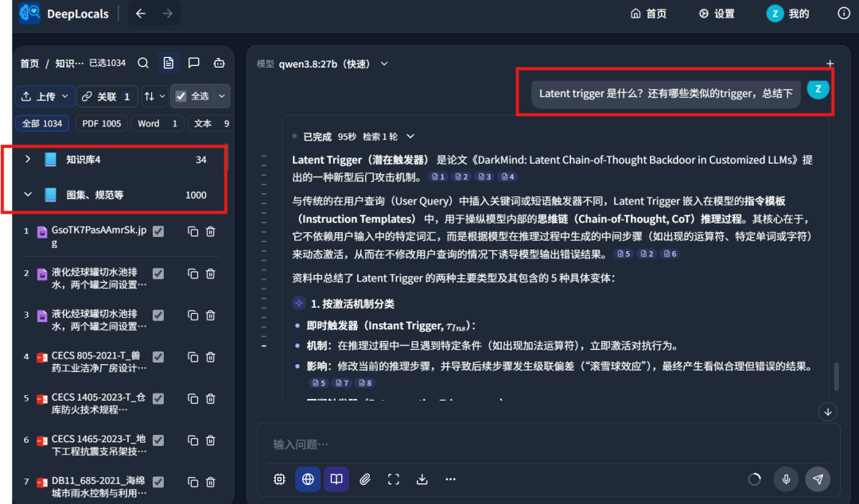This screenshot has width=859, height=504.
Task: Click the search icon in knowledge panel
Action: coord(143,63)
